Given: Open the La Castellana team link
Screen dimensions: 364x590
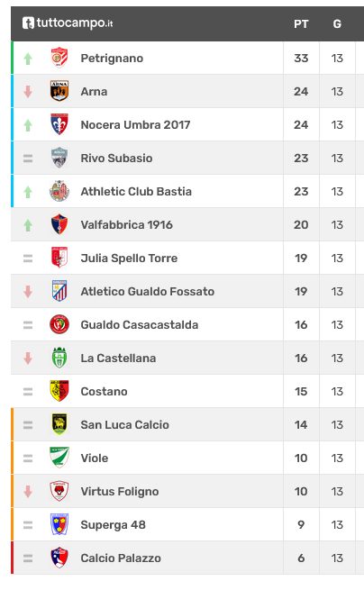Looking at the screenshot, I should coord(118,358).
